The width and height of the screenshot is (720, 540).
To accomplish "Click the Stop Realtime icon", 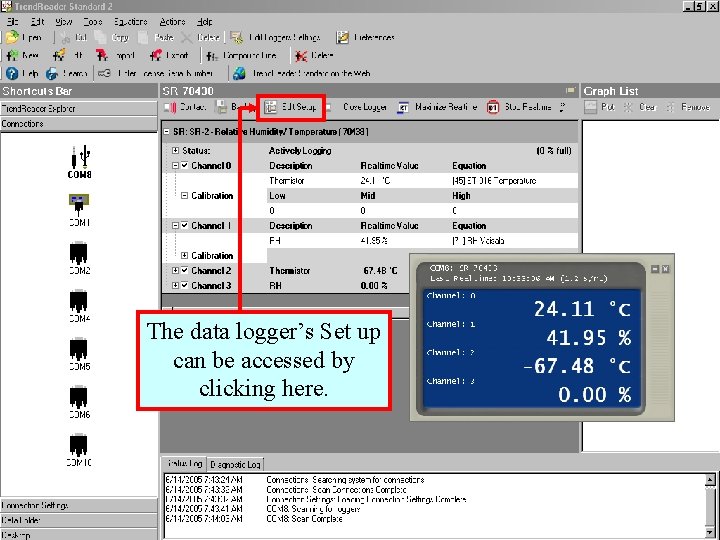I will click(493, 107).
